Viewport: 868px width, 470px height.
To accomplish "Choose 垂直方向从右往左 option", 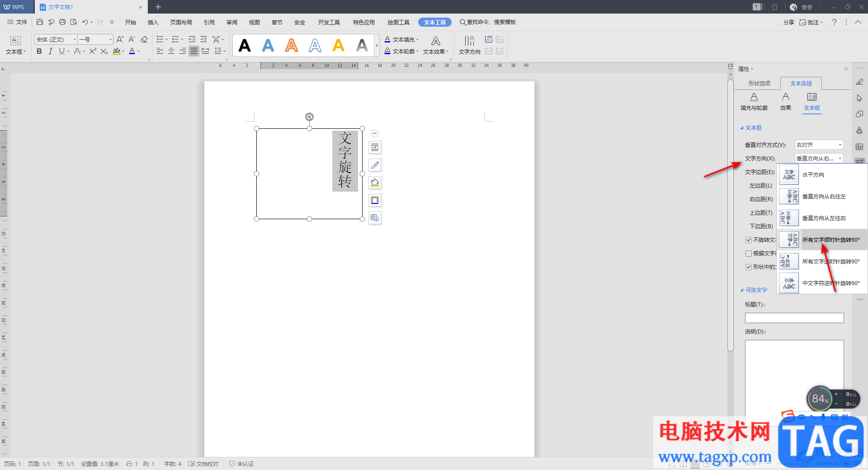I will [x=822, y=197].
